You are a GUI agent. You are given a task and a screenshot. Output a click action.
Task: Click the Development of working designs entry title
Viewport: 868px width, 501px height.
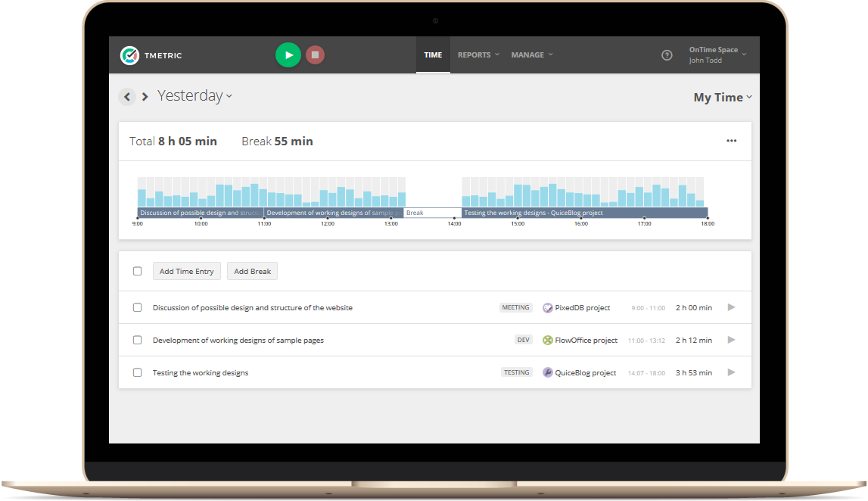click(x=238, y=341)
